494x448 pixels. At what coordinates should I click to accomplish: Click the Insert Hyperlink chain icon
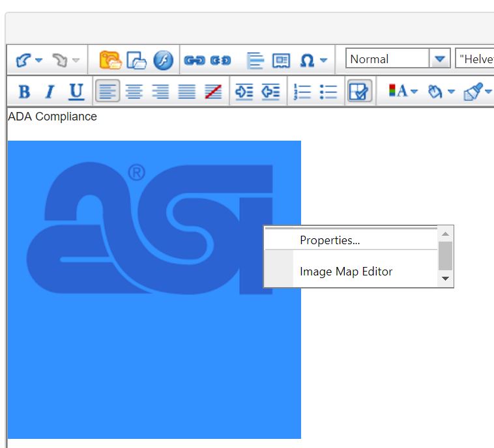click(x=194, y=60)
